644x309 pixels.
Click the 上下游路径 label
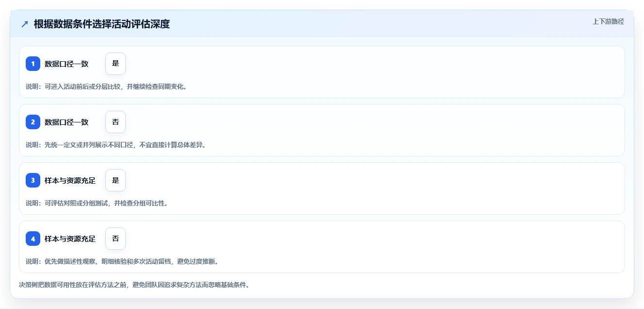tap(608, 21)
